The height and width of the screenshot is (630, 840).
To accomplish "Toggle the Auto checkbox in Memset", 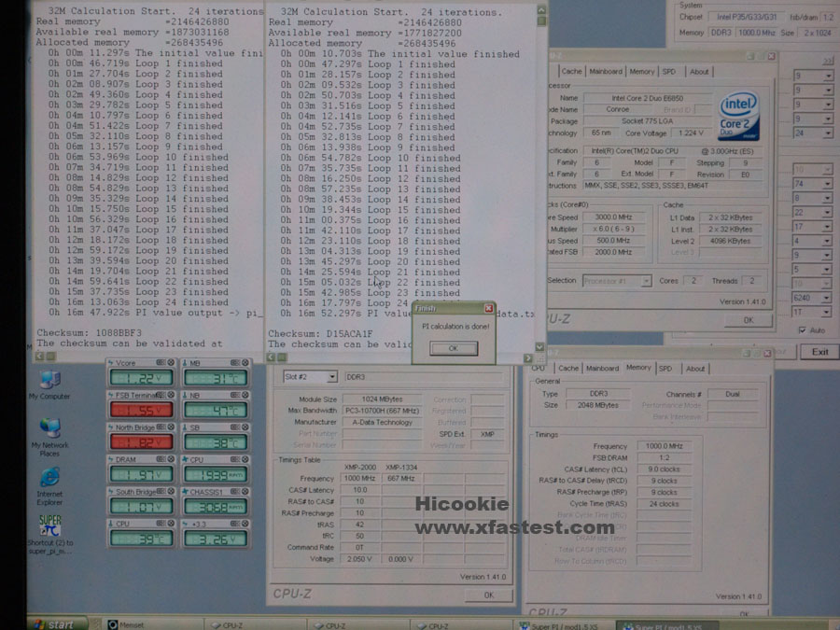I will click(802, 329).
